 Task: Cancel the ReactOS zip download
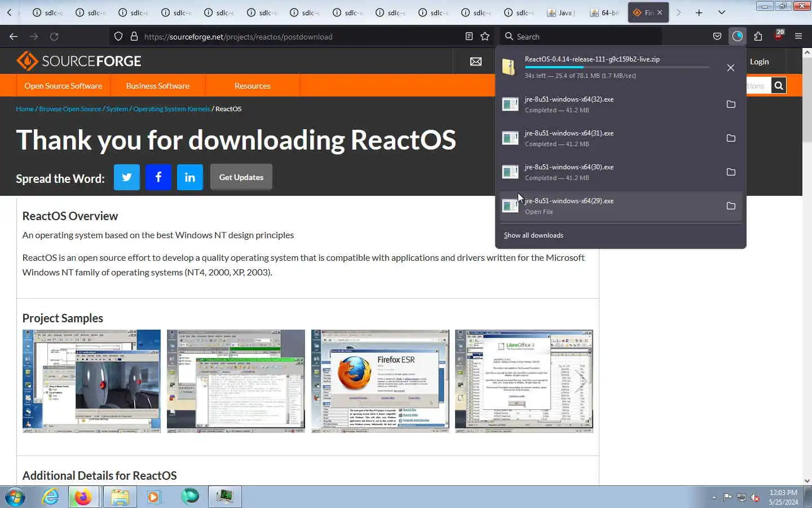tap(731, 68)
